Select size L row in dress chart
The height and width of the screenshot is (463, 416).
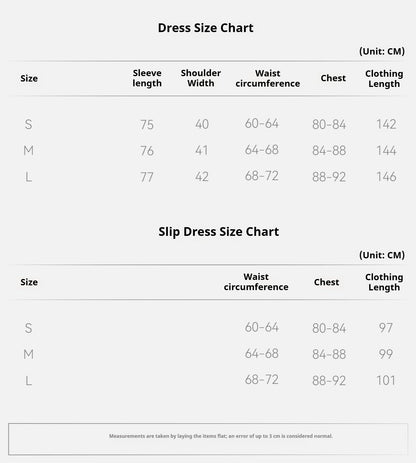point(208,177)
